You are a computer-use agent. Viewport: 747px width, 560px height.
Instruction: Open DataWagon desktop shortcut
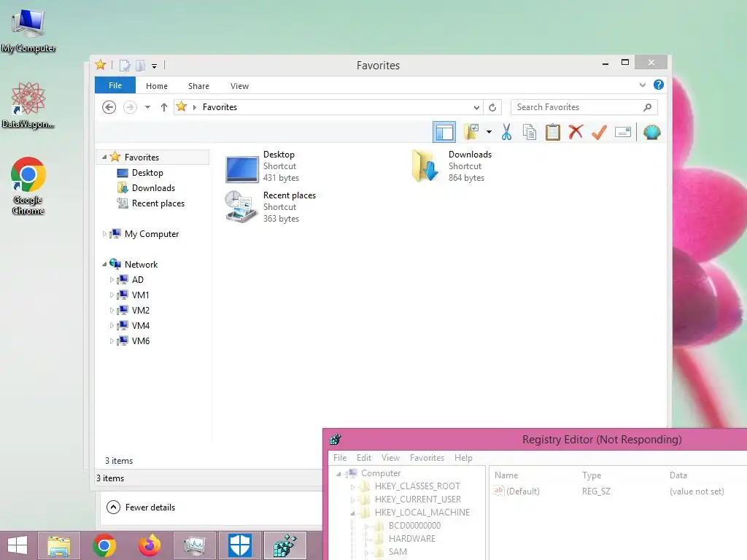click(28, 106)
